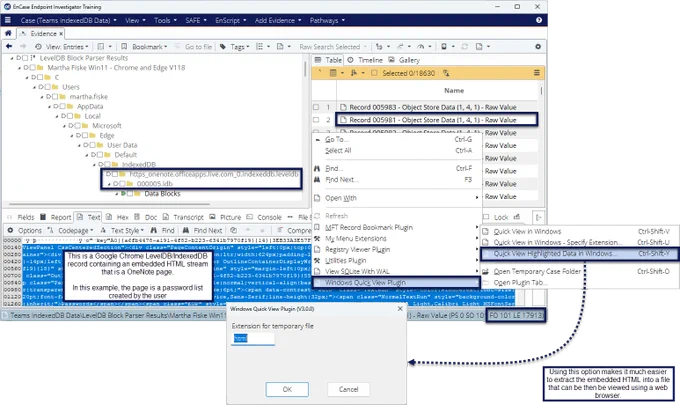Switch to the Gallery tab
The image size is (680, 405).
(x=404, y=60)
